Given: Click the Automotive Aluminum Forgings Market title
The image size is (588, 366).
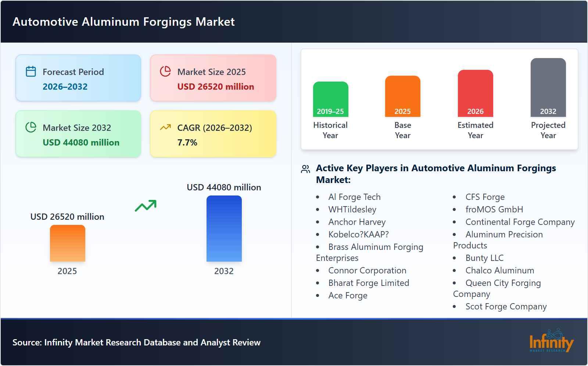Looking at the screenshot, I should 123,22.
